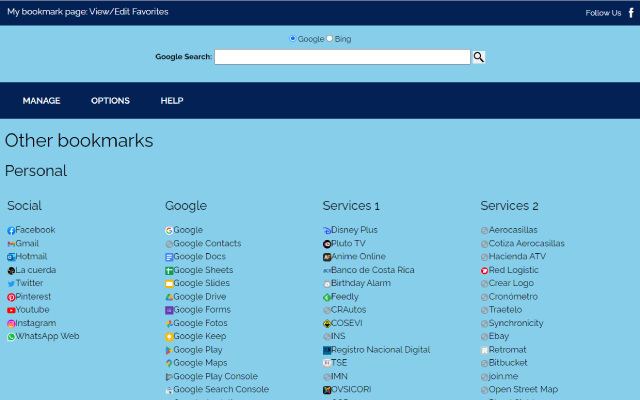
Task: Click the Instagram camera icon
Action: pyautogui.click(x=11, y=324)
